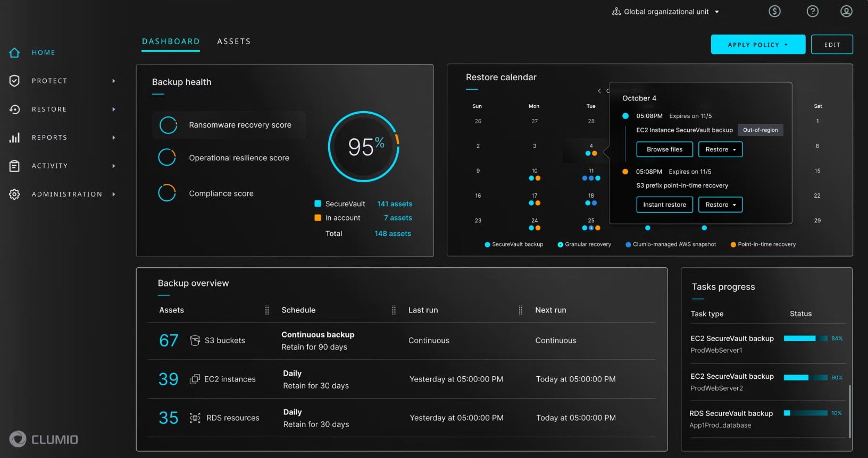Click the Home house icon in sidebar
This screenshot has height=458, width=868.
pos(14,53)
